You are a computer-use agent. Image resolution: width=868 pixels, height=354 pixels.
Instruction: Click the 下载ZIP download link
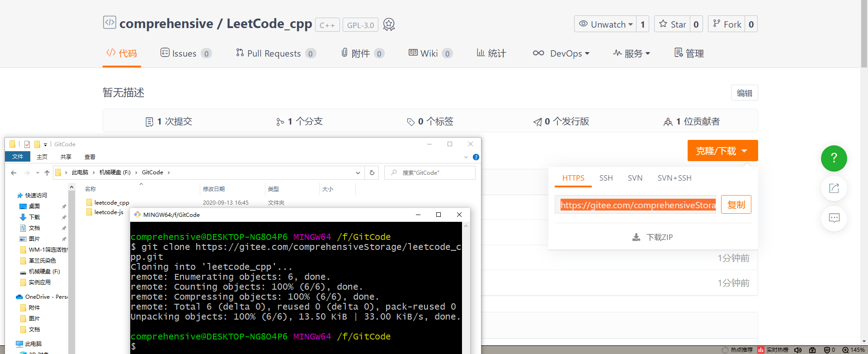click(x=652, y=237)
